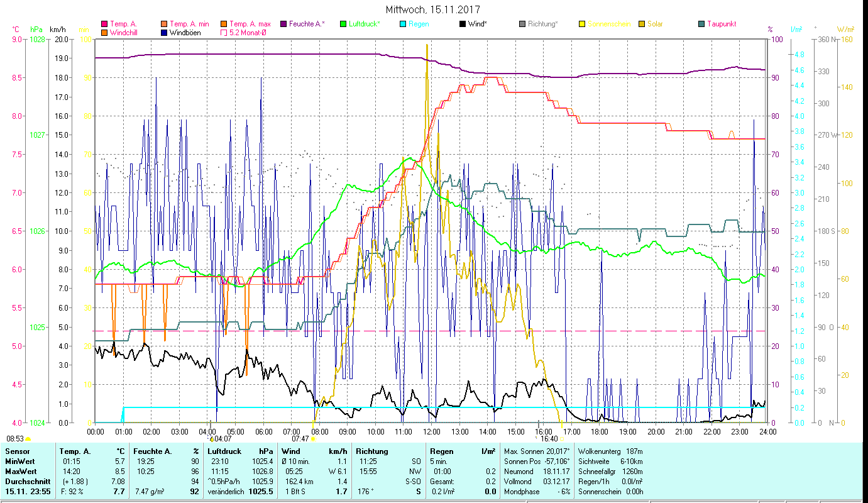
Task: Select the orange Windchill legend swatch
Action: pos(104,32)
